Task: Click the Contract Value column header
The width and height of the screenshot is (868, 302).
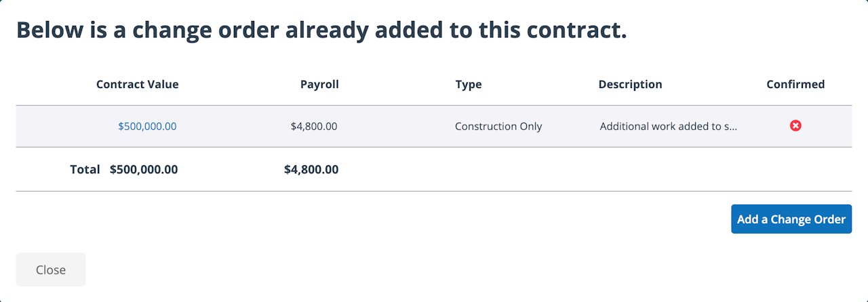Action: click(x=137, y=85)
